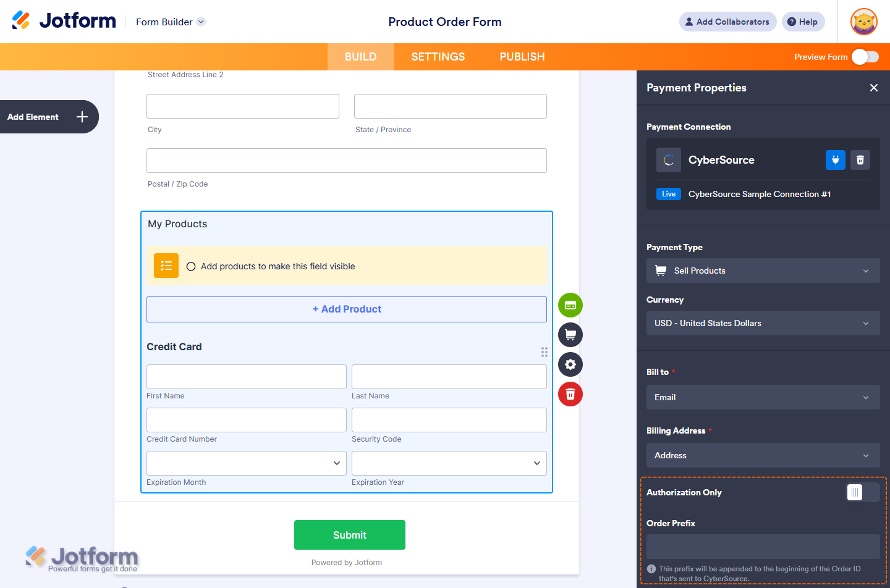
Task: Click the red trash icon to delete the field
Action: click(x=570, y=394)
